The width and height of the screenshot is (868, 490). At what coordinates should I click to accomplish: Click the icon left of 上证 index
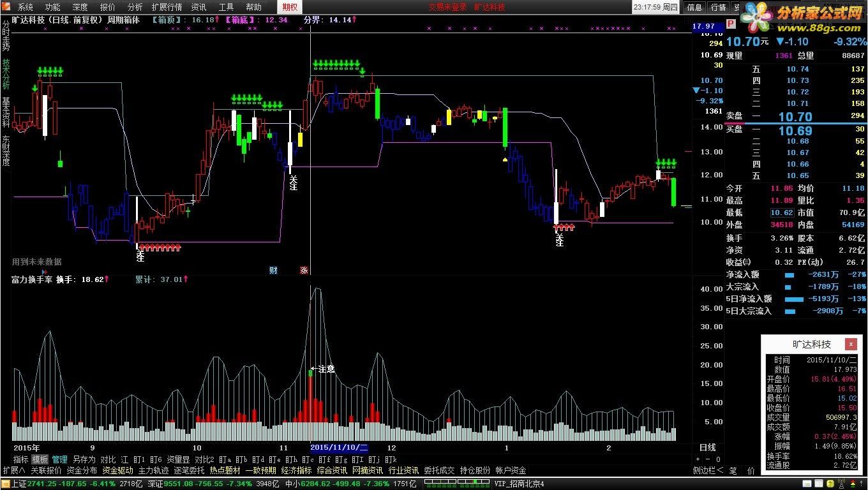point(5,484)
